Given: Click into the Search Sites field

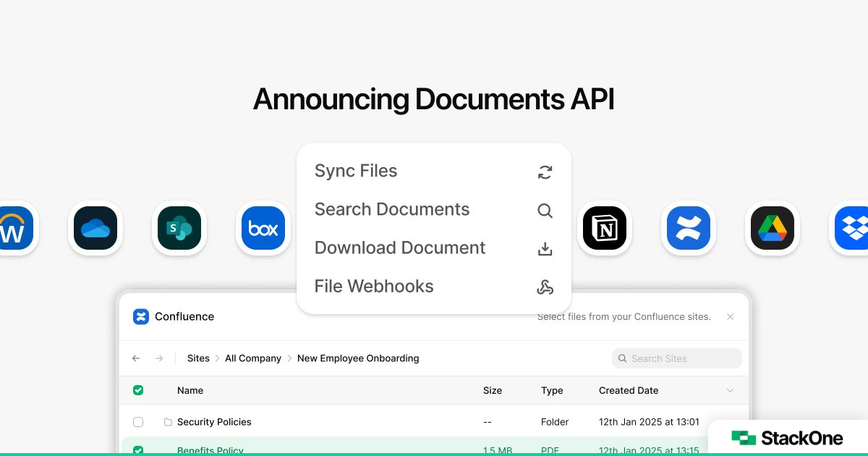Looking at the screenshot, I should click(x=677, y=358).
